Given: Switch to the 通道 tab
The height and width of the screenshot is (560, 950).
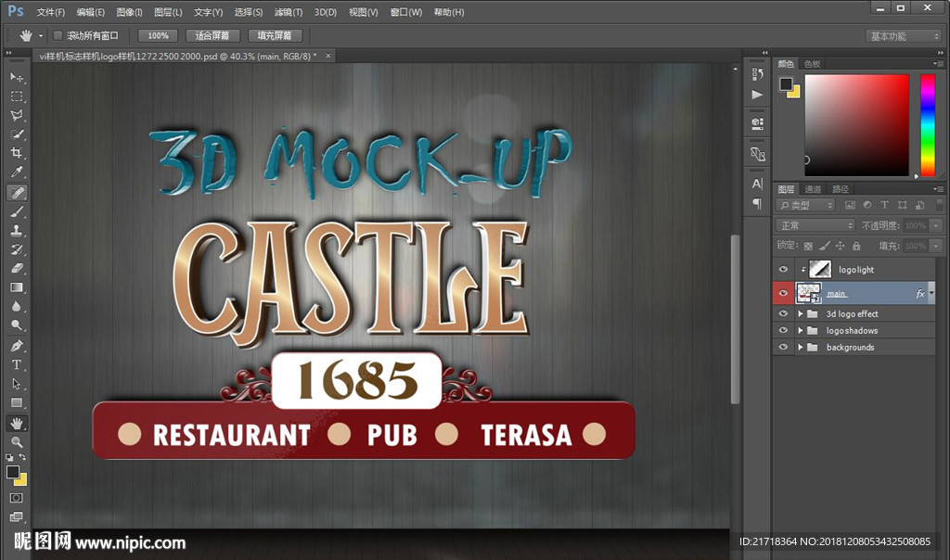Looking at the screenshot, I should click(813, 189).
